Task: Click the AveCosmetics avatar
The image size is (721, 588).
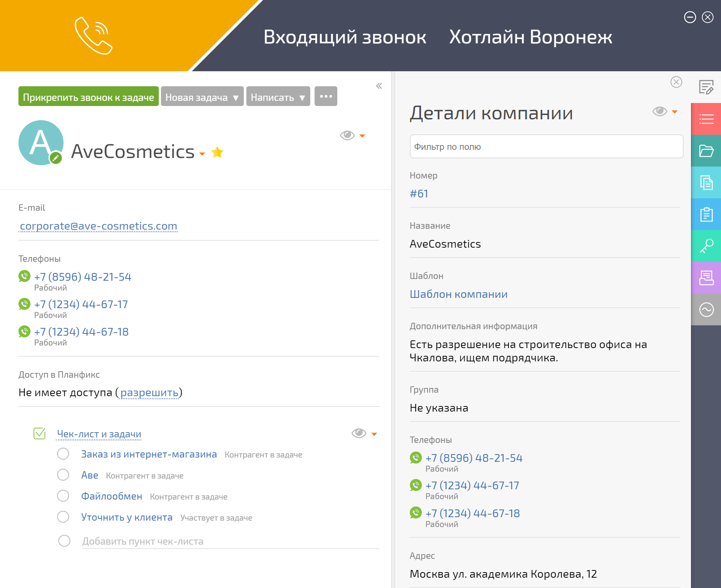Action: pos(41,142)
